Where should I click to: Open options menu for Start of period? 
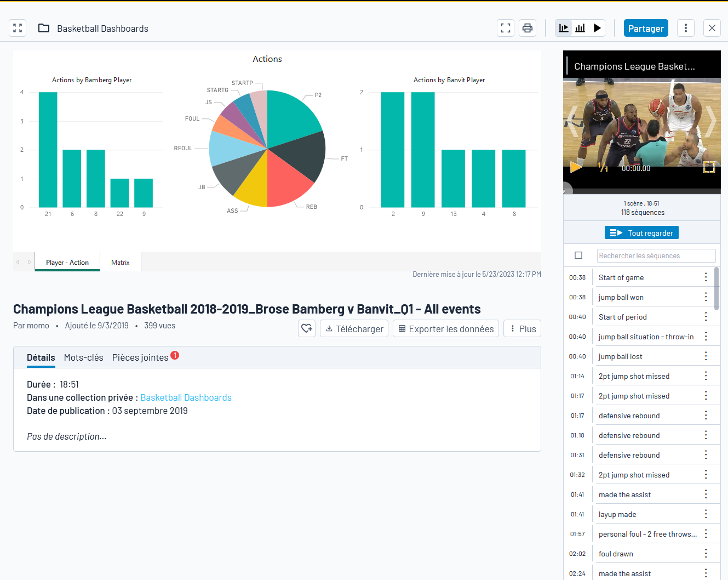pyautogui.click(x=706, y=317)
